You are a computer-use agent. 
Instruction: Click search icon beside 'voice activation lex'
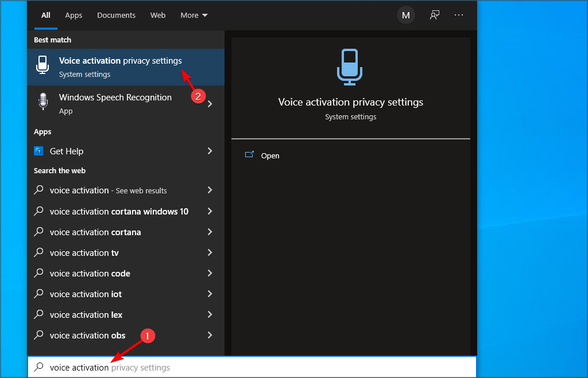pos(38,314)
